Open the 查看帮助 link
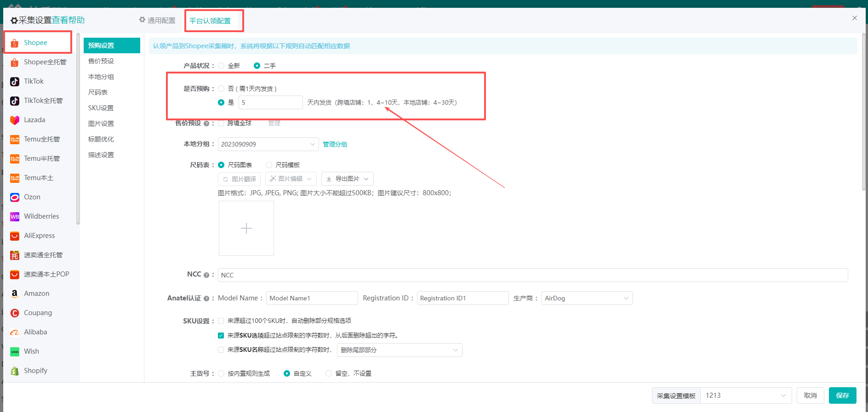868x412 pixels. pos(68,20)
